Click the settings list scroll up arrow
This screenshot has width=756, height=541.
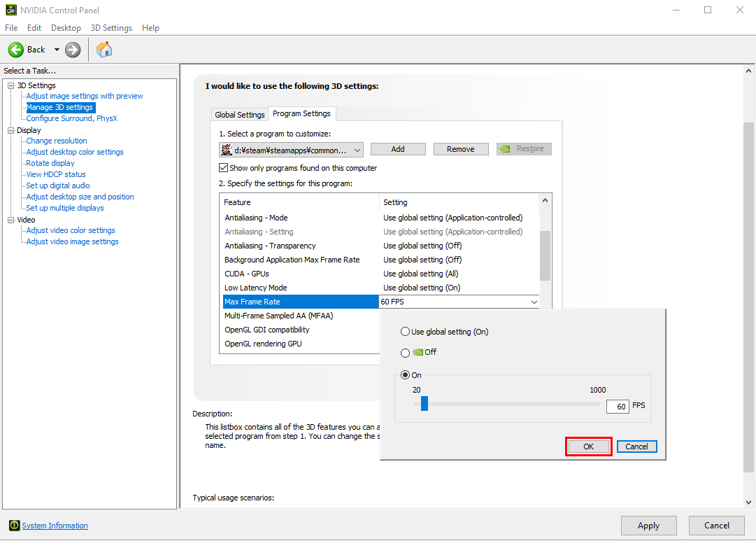pos(545,200)
